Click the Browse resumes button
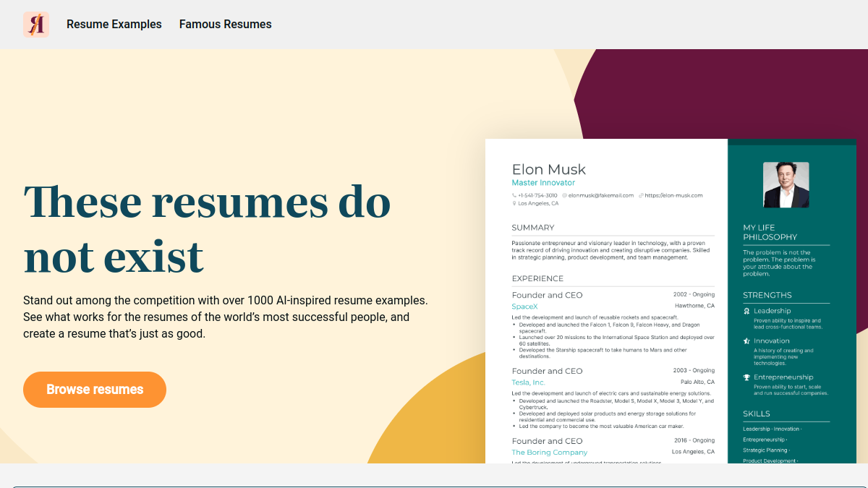 coord(95,390)
